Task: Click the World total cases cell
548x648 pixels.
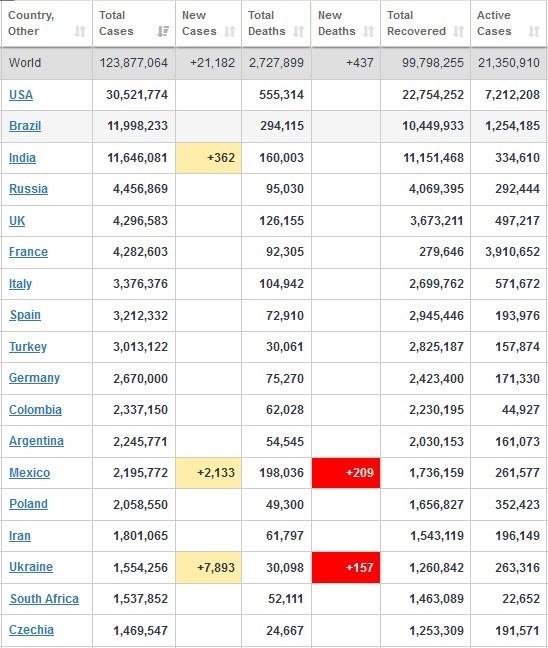Action: coord(134,63)
